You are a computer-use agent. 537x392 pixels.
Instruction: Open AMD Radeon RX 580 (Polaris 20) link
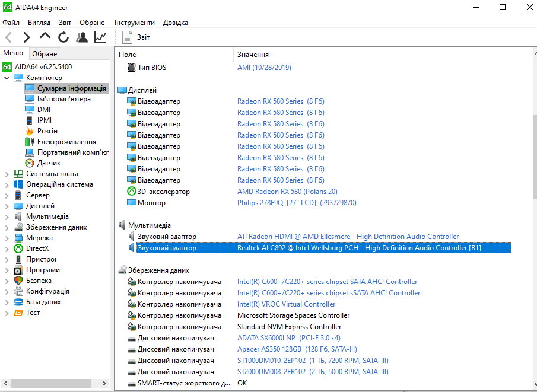coord(287,192)
